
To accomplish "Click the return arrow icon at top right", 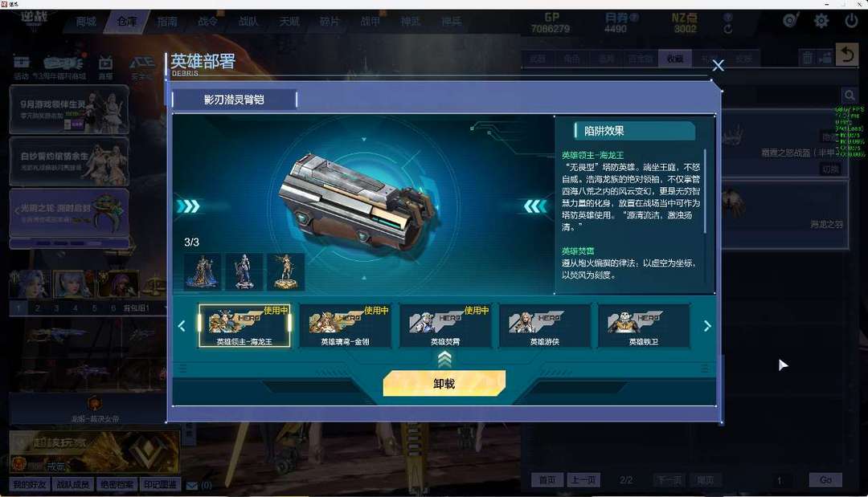I will click(x=847, y=55).
